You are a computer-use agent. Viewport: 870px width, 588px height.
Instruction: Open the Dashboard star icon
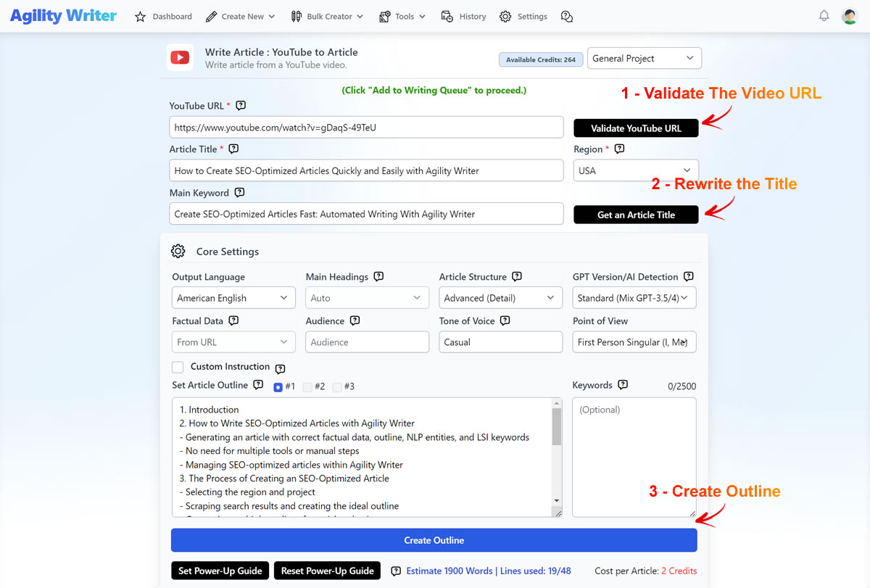(141, 17)
